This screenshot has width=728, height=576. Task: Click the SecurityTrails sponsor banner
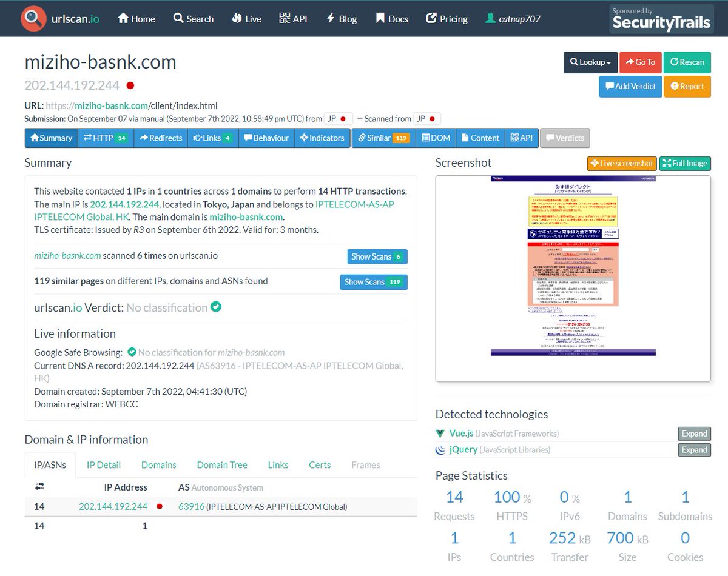point(660,19)
